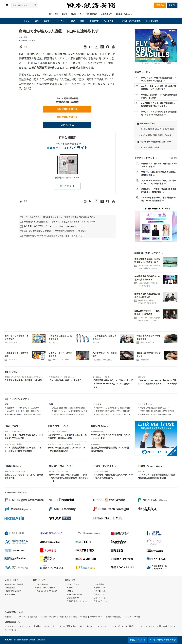This screenshot has height=644, width=182.
Task: Click the お申し込み button
Action: coord(160,5)
